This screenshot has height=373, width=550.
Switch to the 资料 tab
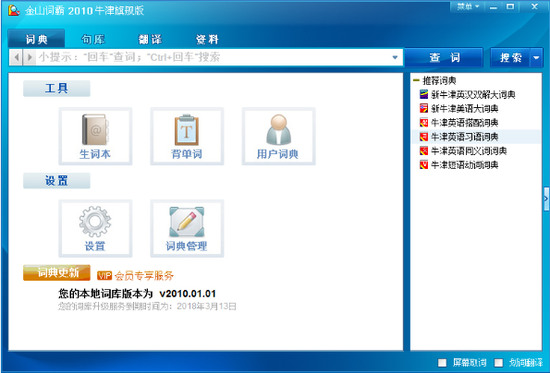[207, 39]
